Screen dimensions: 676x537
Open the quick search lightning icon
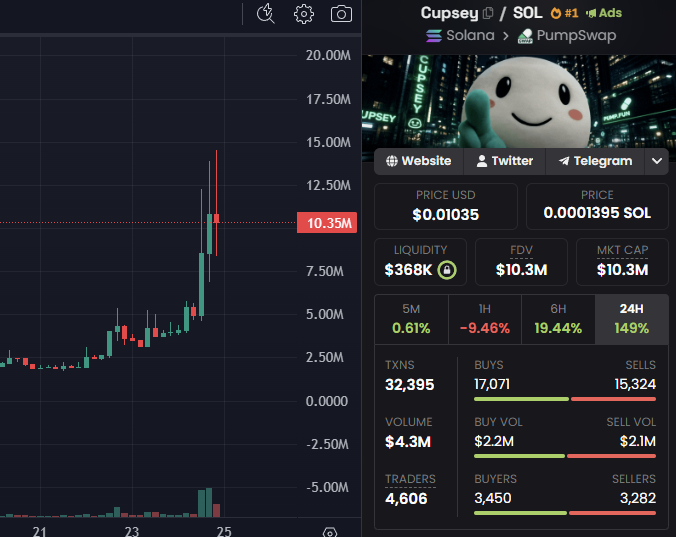click(x=266, y=14)
